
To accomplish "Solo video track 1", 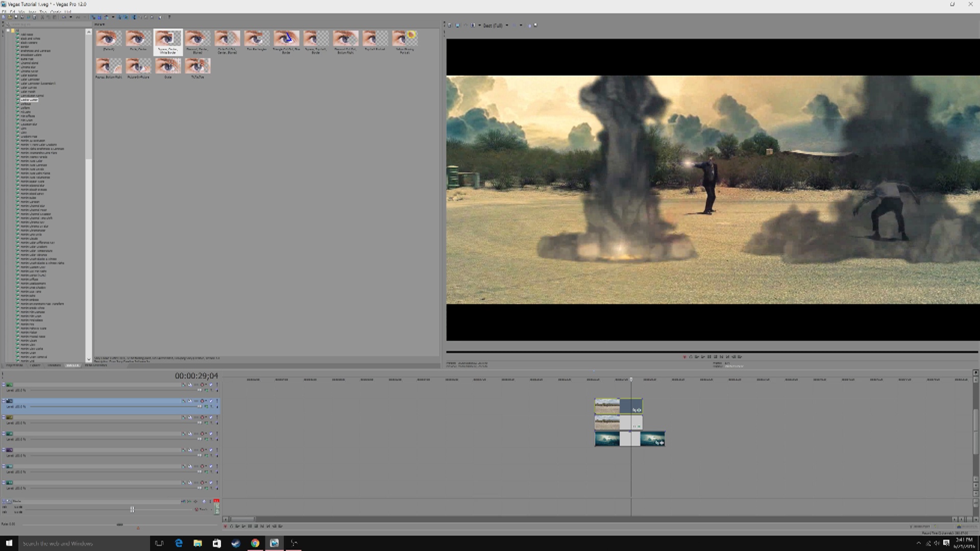I will coord(217,385).
